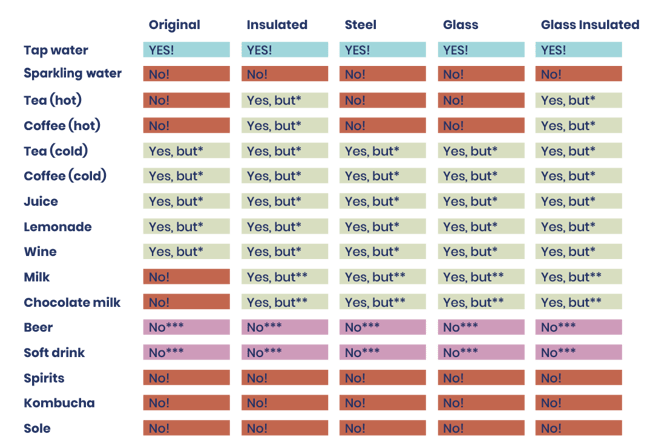Screen dimensions: 670x443
Task: Select the Insulated column header
Action: (x=277, y=24)
